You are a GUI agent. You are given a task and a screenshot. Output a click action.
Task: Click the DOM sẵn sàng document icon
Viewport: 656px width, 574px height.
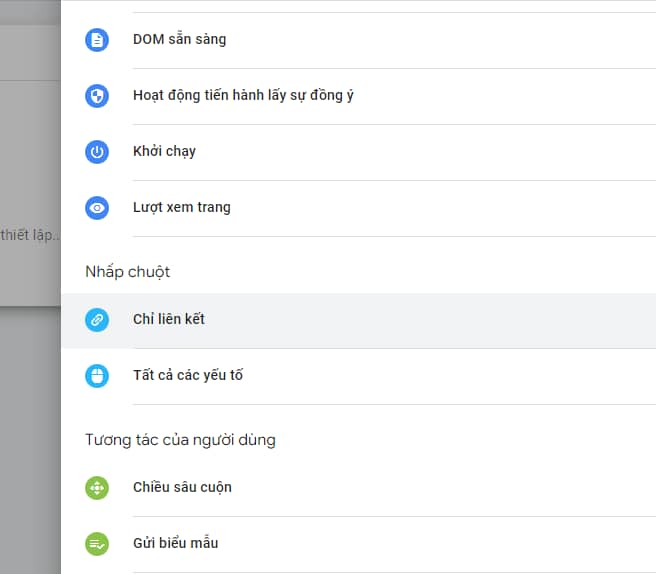click(97, 40)
